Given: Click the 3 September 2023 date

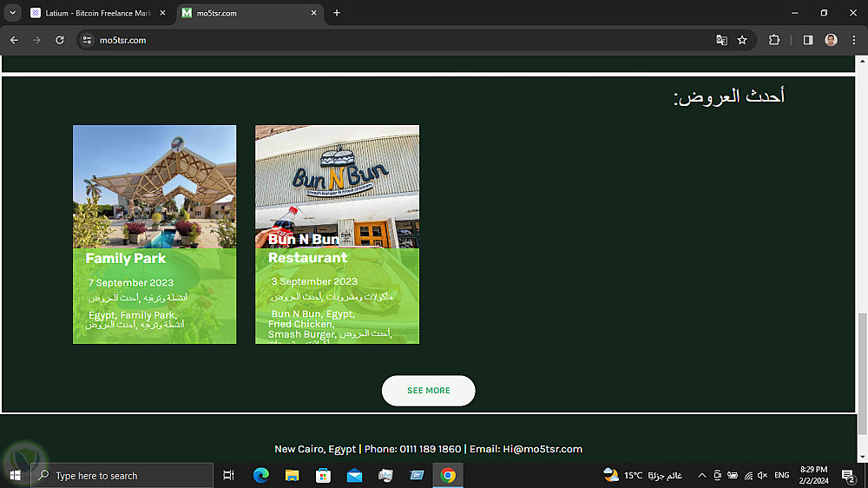Looking at the screenshot, I should (314, 281).
